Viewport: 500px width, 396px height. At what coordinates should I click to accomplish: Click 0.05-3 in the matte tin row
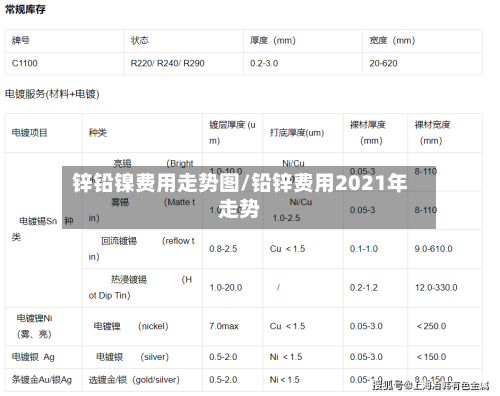362,210
